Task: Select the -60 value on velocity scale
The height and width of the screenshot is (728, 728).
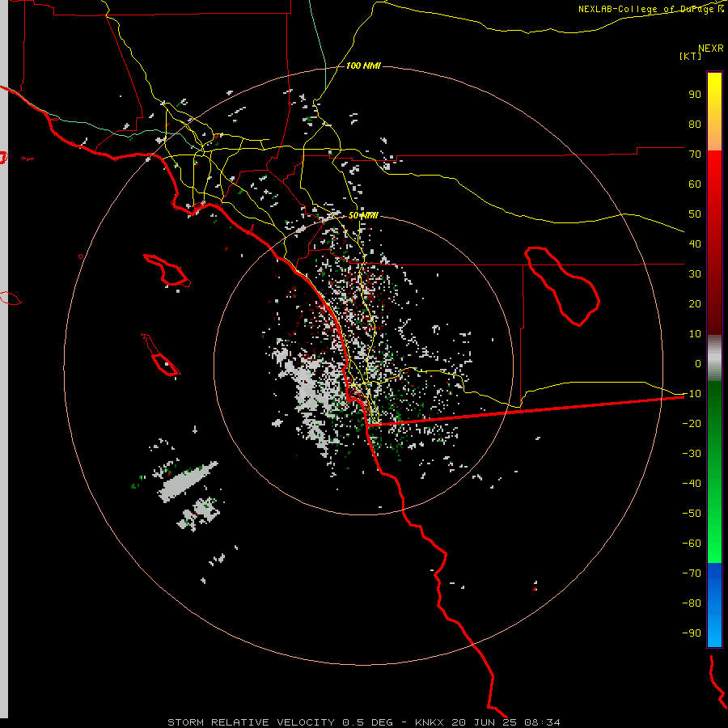Action: [692, 544]
